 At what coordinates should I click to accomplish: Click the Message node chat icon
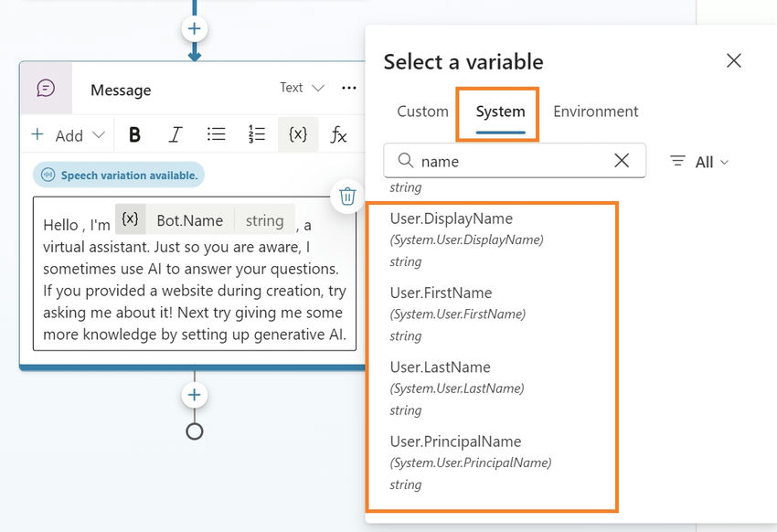[x=46, y=88]
